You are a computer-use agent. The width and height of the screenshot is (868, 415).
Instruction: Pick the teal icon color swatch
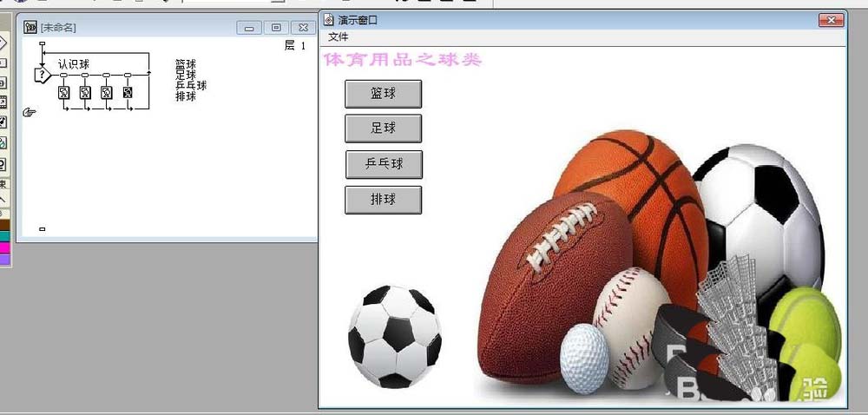pyautogui.click(x=5, y=237)
